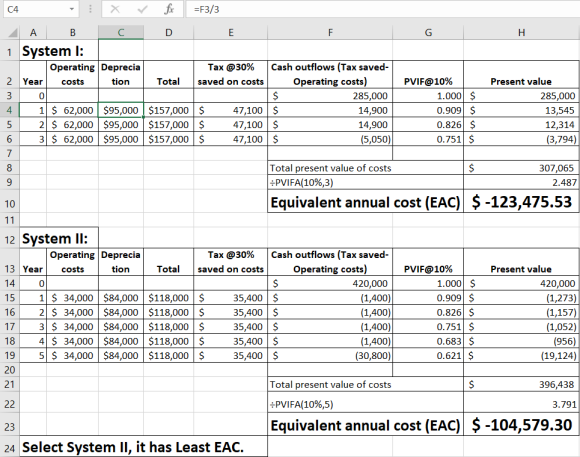Click the Name Box showing C4
Screen dimensions: 580x457
[x=41, y=9]
